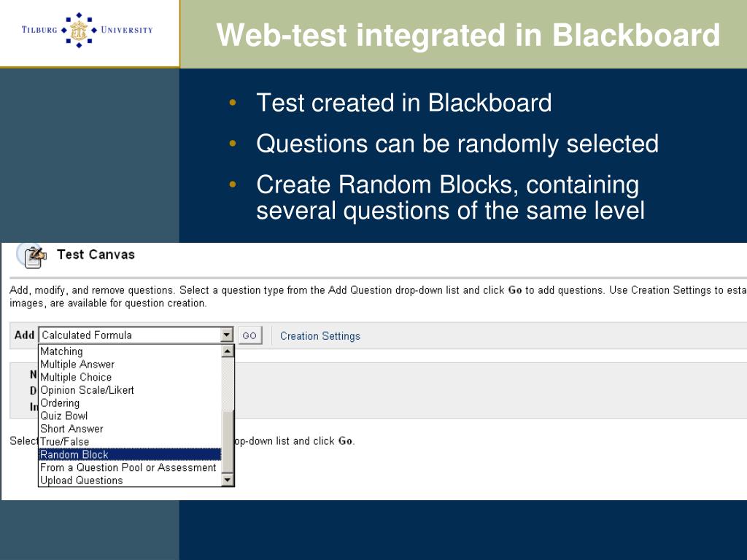Click the list scrollbar up arrow

[228, 351]
